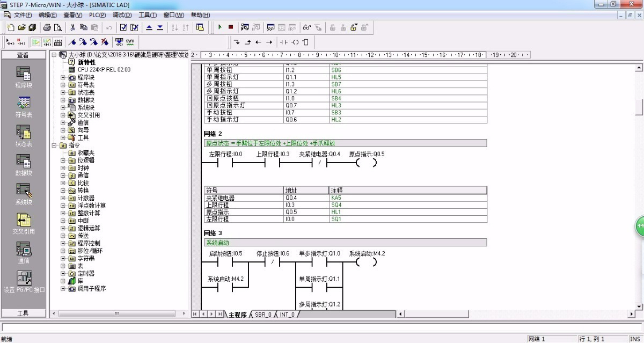
Task: Click the Compile All icon
Action: (134, 27)
